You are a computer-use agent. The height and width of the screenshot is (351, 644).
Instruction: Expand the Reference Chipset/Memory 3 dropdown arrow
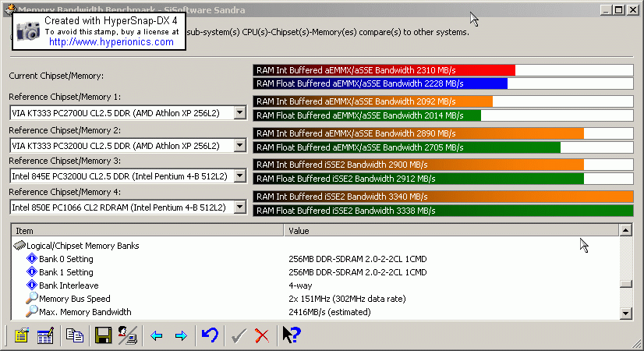point(240,176)
